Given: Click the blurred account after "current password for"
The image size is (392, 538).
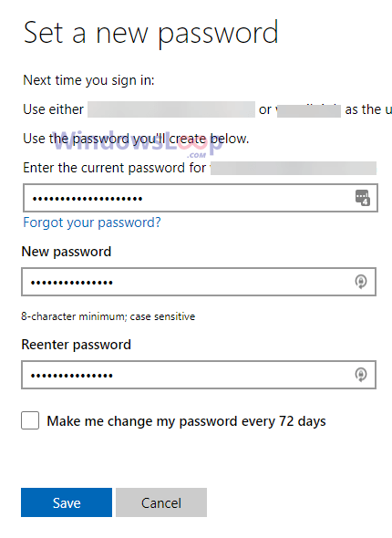Looking at the screenshot, I should coord(294,168).
